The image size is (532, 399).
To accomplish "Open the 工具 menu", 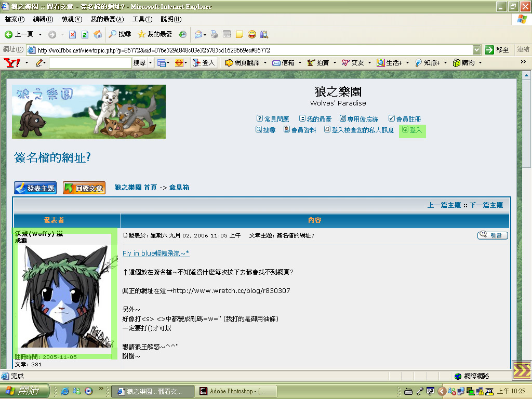I will [x=142, y=19].
